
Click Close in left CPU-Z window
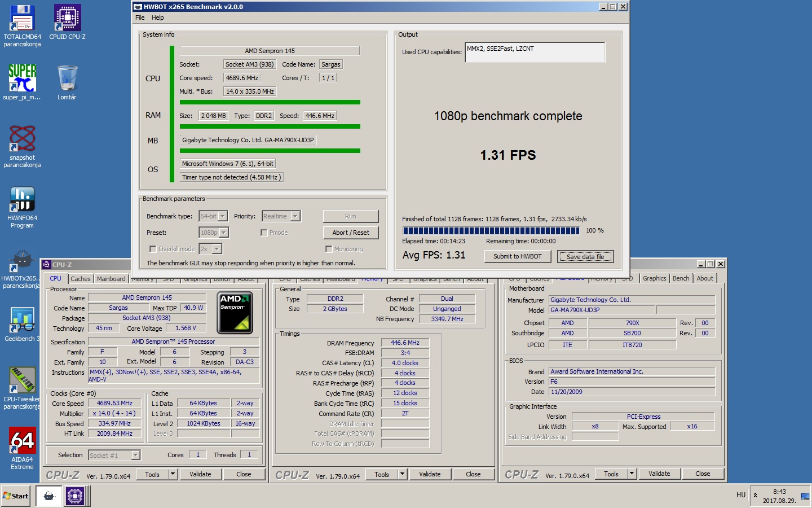tap(244, 474)
